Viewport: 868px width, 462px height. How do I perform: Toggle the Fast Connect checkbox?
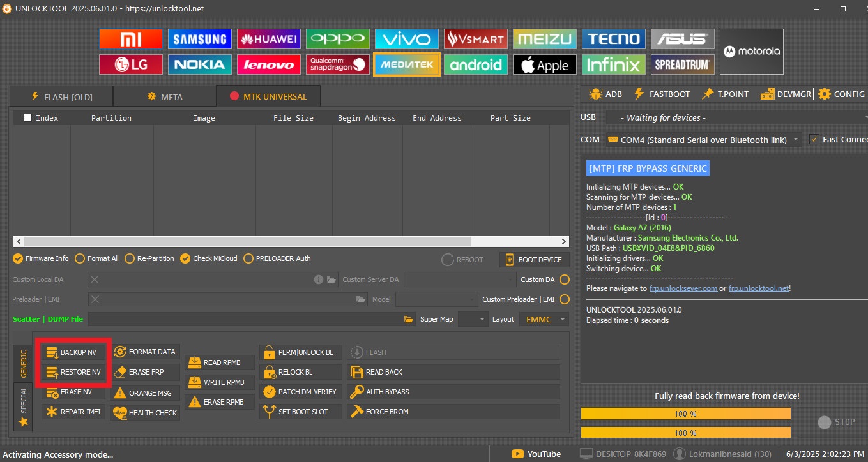pos(814,140)
